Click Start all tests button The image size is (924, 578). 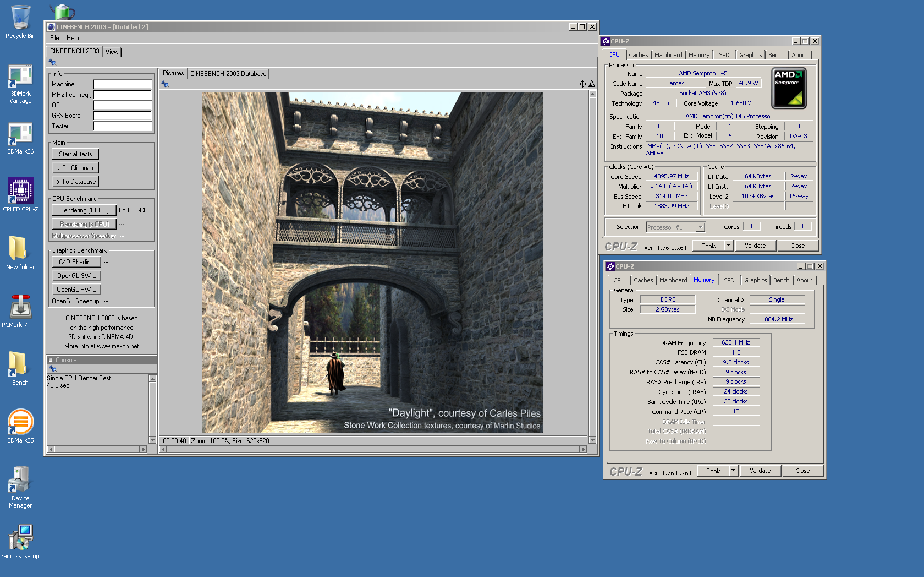[75, 154]
